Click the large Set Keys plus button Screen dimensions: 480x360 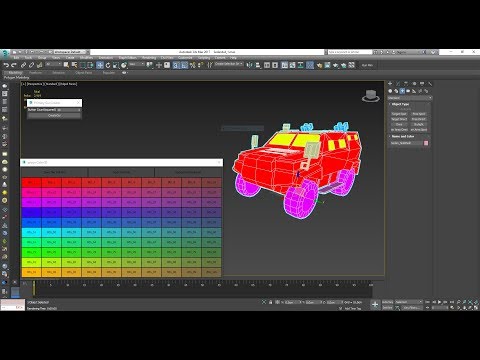coord(375,304)
